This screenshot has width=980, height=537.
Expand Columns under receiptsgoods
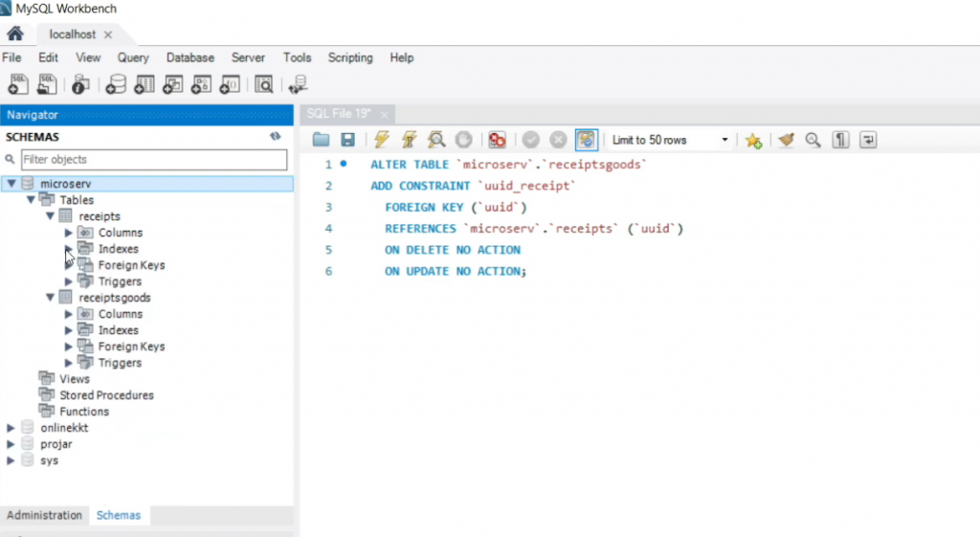[69, 314]
